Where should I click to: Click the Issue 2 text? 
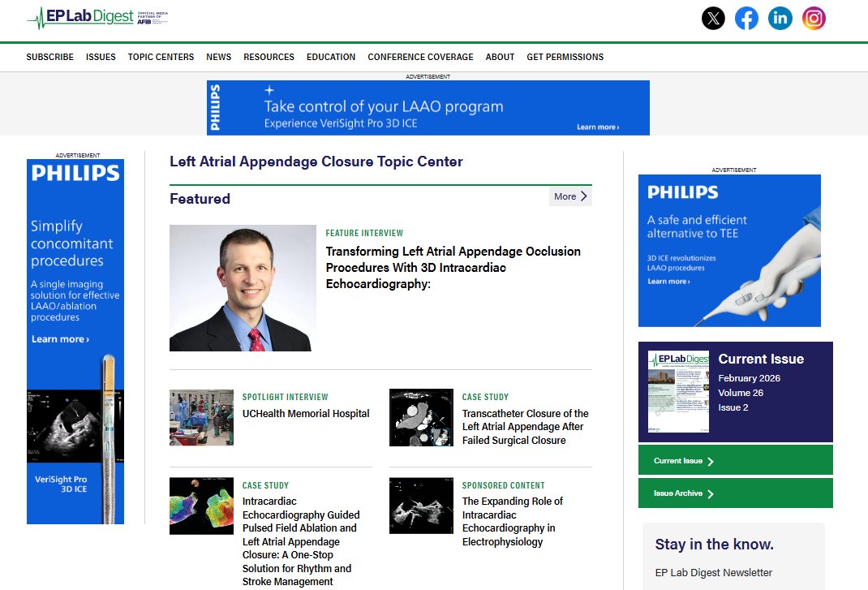(x=733, y=407)
